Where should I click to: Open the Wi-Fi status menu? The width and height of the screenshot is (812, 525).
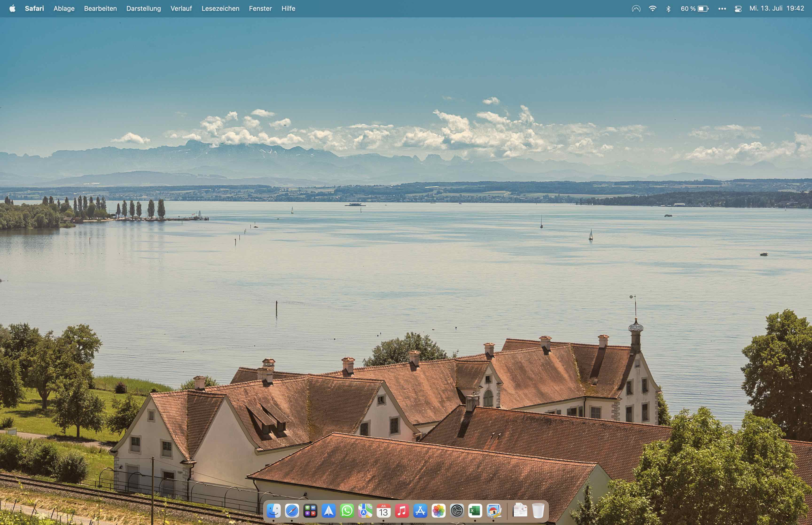[x=652, y=8]
